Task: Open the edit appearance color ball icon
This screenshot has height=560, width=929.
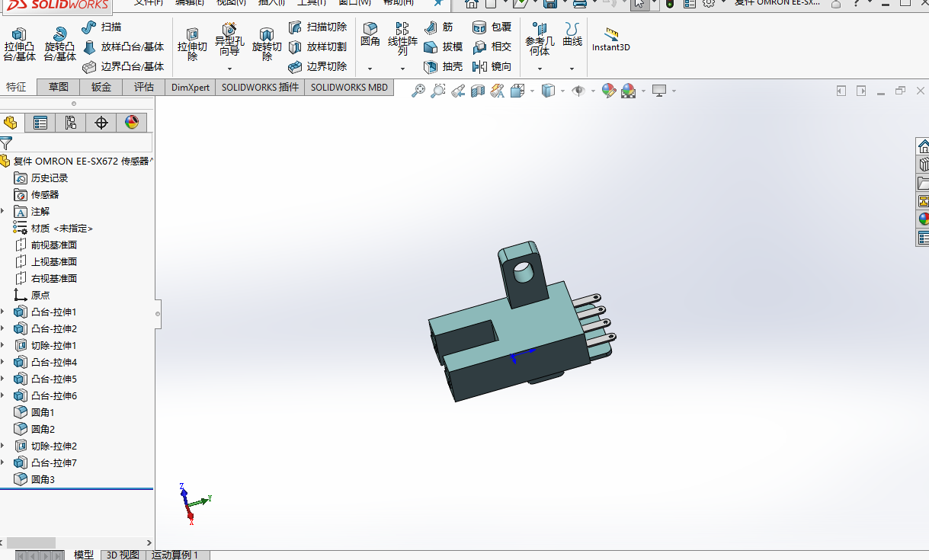Action: tap(608, 91)
